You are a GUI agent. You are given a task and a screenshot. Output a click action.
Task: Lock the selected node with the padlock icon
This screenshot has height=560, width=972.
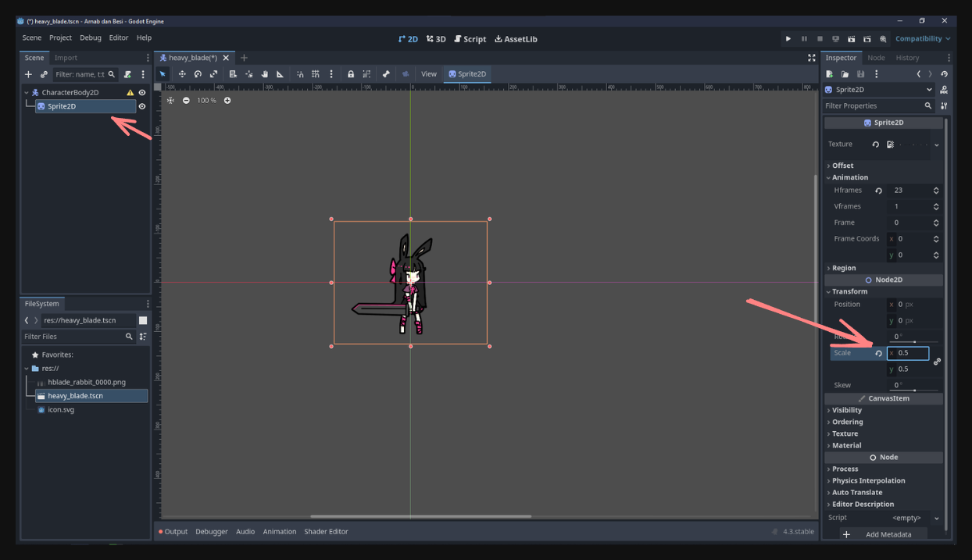click(x=351, y=74)
